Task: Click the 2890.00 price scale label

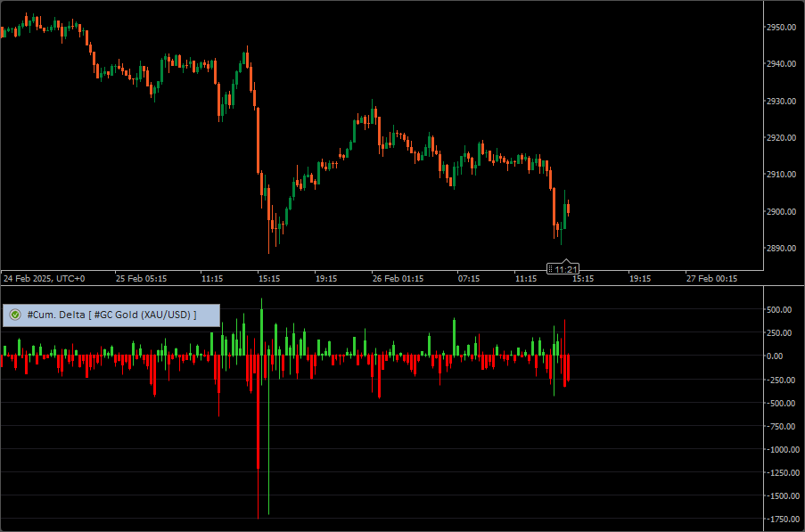Action: point(780,248)
